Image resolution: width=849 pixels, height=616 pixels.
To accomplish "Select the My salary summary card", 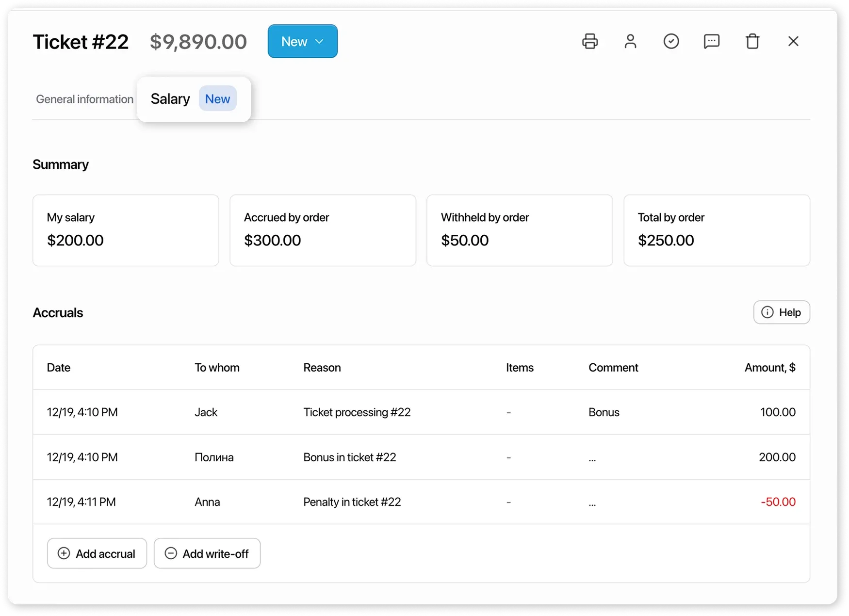I will 126,230.
